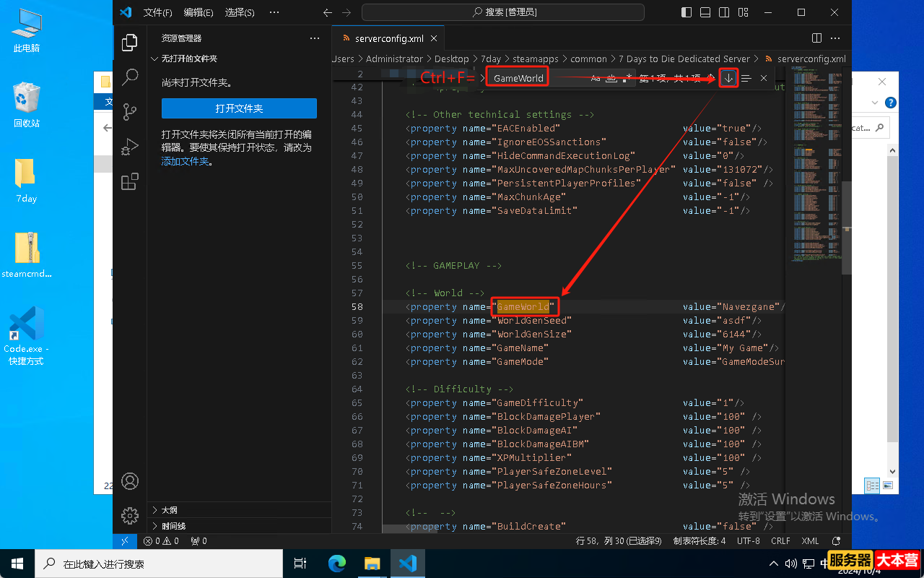
Task: Toggle regular expression in find widget
Action: click(627, 78)
